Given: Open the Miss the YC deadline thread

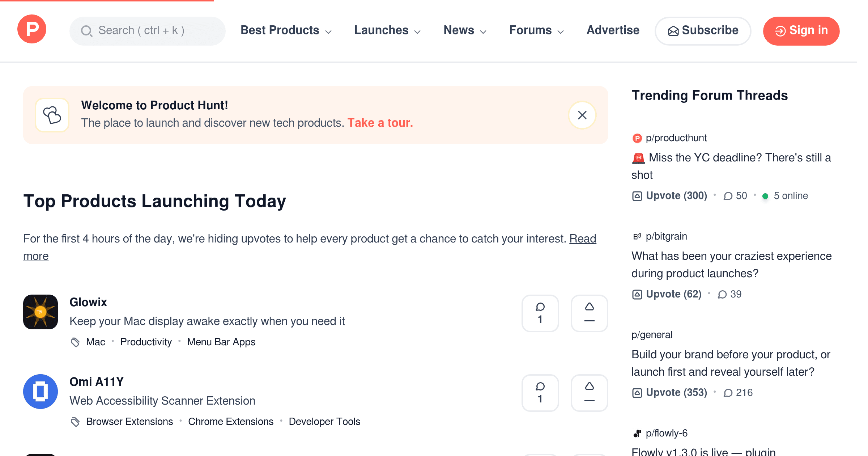Looking at the screenshot, I should pyautogui.click(x=731, y=166).
